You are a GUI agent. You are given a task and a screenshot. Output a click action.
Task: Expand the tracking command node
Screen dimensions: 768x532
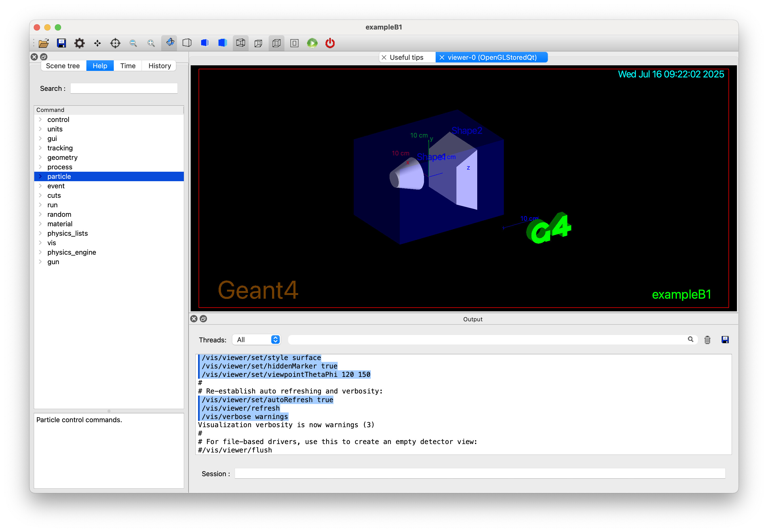(40, 148)
